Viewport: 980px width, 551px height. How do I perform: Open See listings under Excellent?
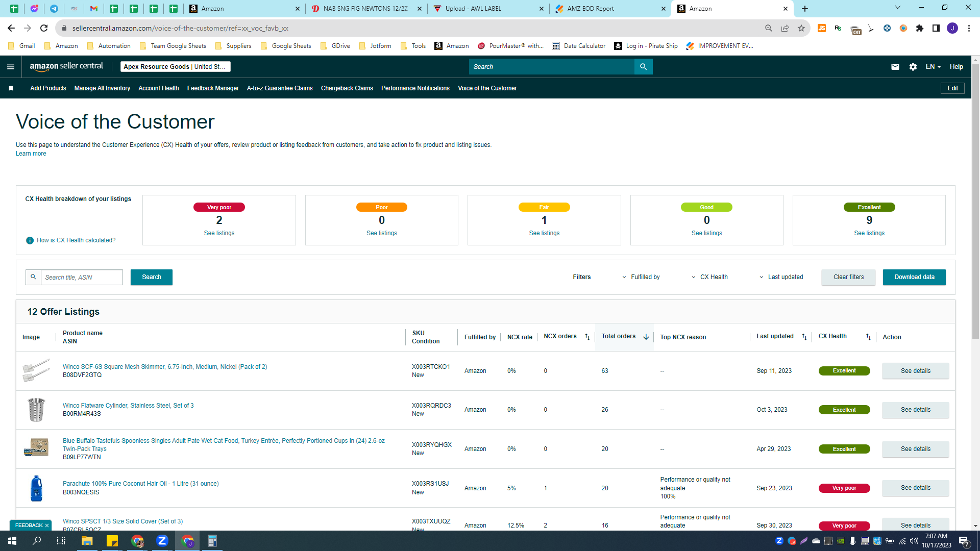[x=869, y=233]
